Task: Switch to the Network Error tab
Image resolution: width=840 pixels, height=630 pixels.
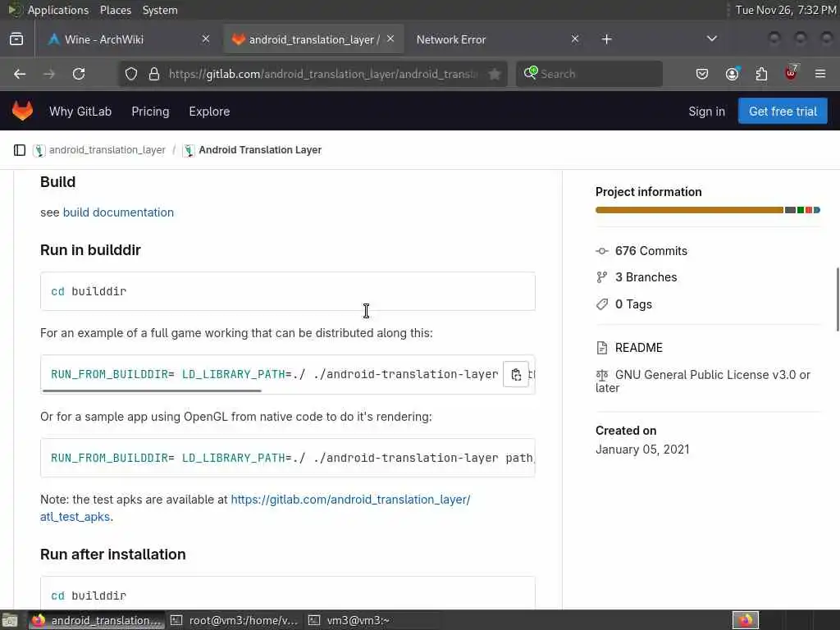Action: [495, 39]
